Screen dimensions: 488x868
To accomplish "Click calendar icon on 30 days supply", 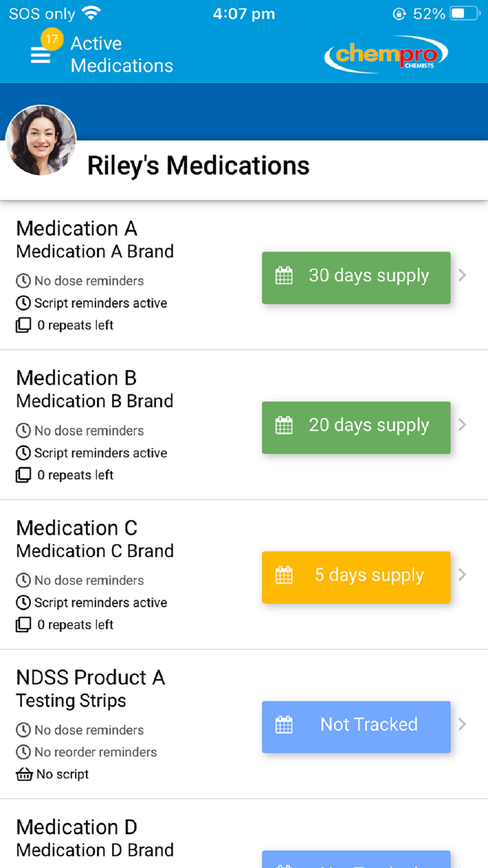I will [x=284, y=276].
